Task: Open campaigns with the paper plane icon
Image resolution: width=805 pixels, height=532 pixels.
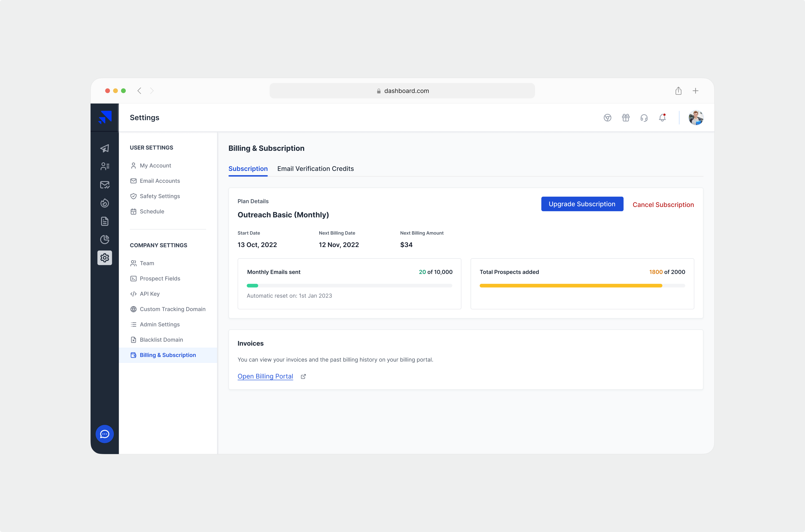Action: (105, 148)
